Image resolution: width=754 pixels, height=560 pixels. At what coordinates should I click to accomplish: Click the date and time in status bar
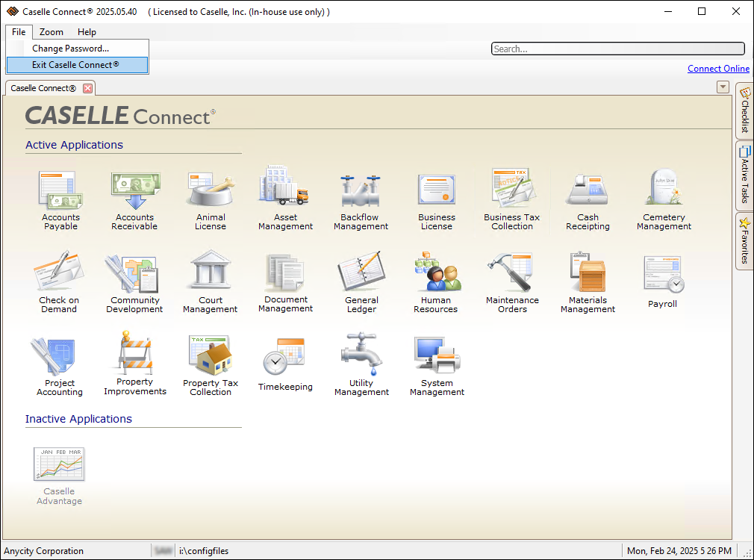[x=679, y=551]
